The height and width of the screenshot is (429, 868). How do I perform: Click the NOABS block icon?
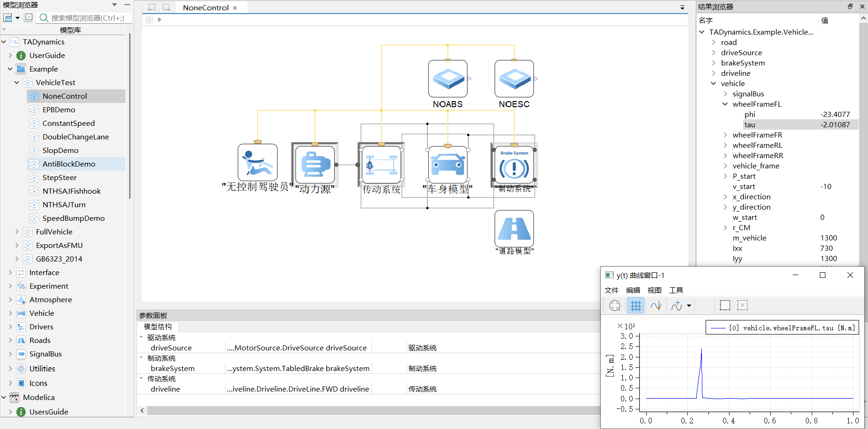pos(448,79)
